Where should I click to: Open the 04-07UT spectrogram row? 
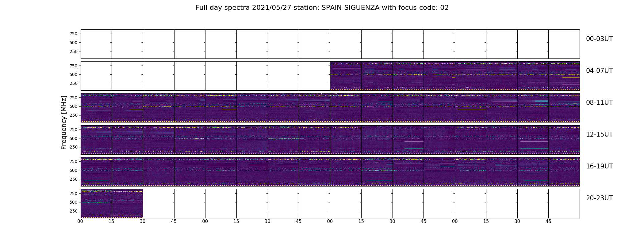point(455,76)
